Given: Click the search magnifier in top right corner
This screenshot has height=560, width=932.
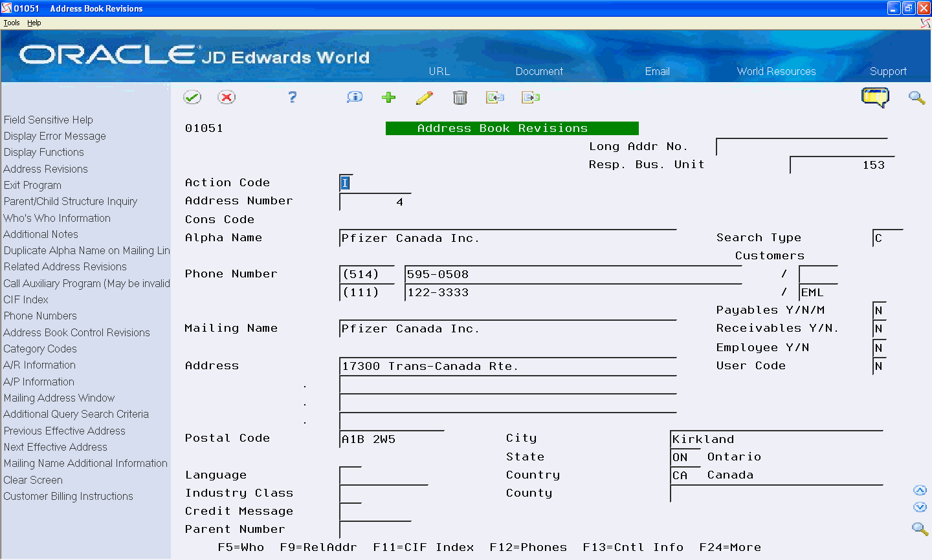Looking at the screenshot, I should pyautogui.click(x=917, y=98).
